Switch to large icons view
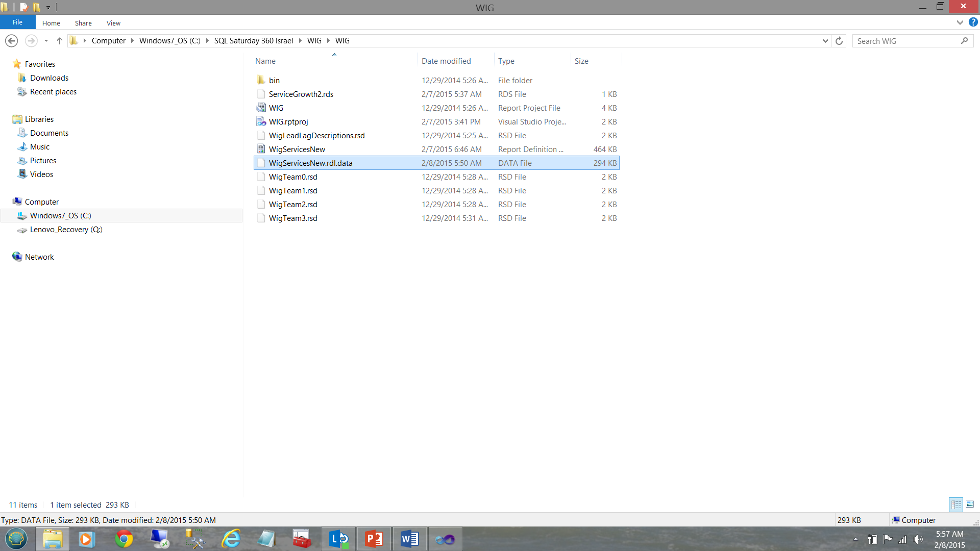 tap(970, 505)
